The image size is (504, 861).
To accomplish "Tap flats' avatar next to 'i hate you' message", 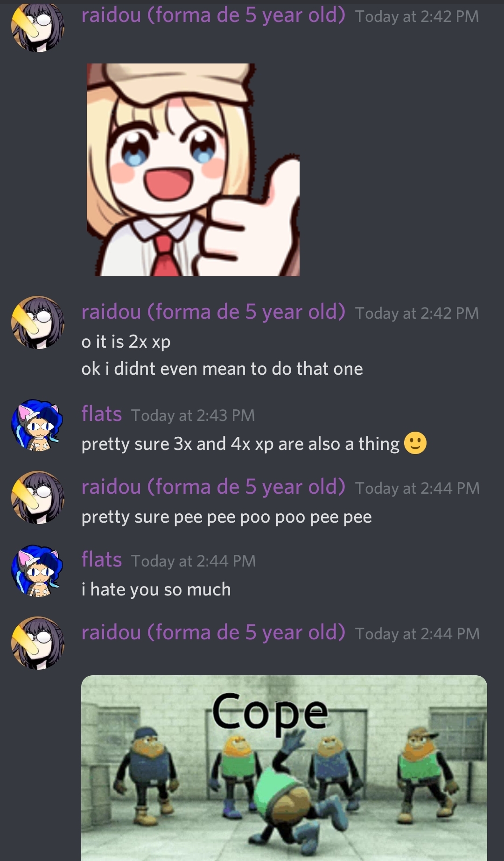I will [x=38, y=571].
